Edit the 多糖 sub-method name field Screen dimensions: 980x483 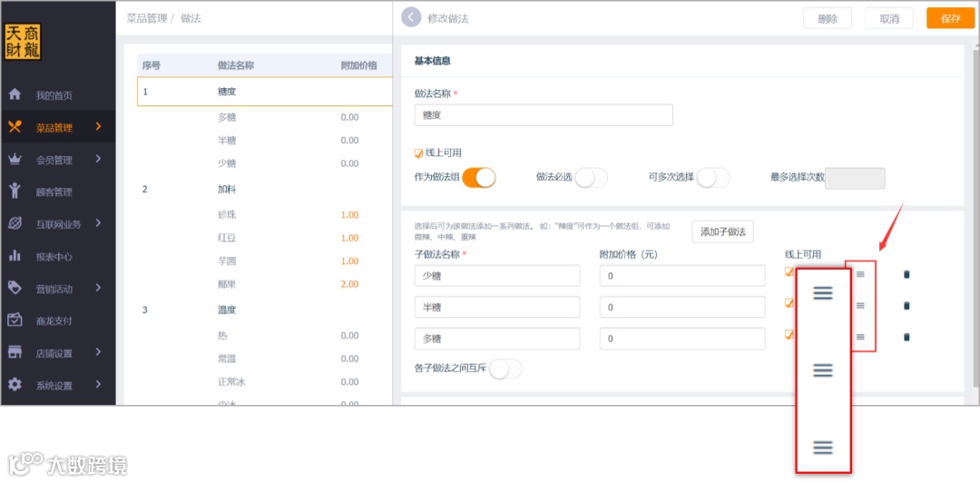point(497,339)
